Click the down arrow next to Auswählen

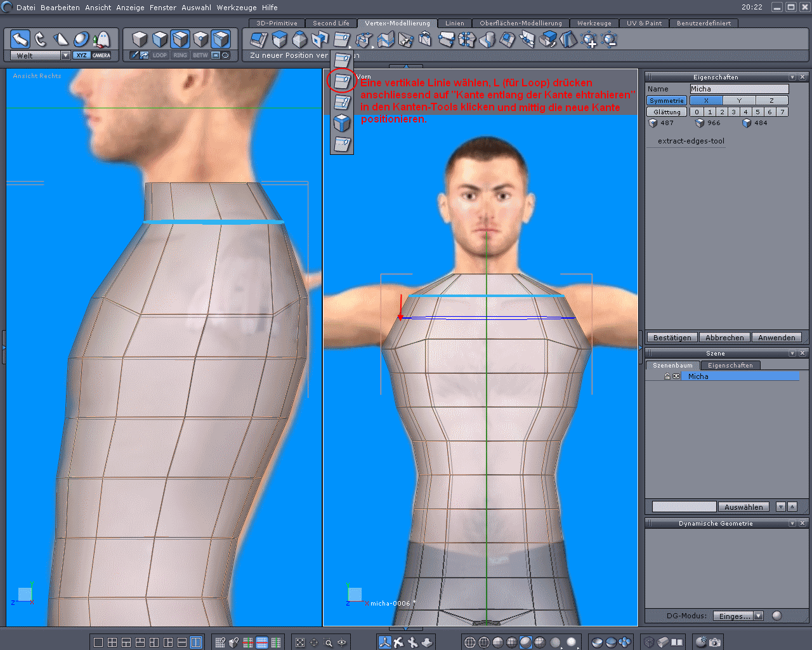click(x=781, y=507)
